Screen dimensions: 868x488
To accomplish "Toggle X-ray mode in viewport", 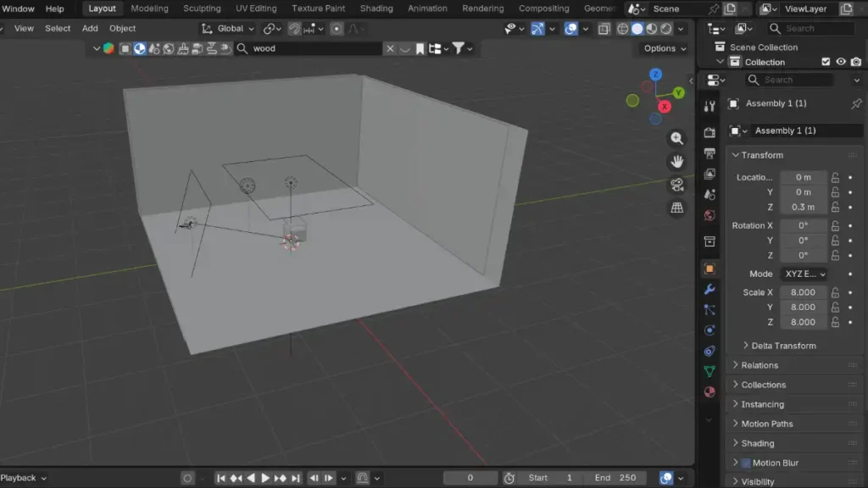I will (604, 29).
